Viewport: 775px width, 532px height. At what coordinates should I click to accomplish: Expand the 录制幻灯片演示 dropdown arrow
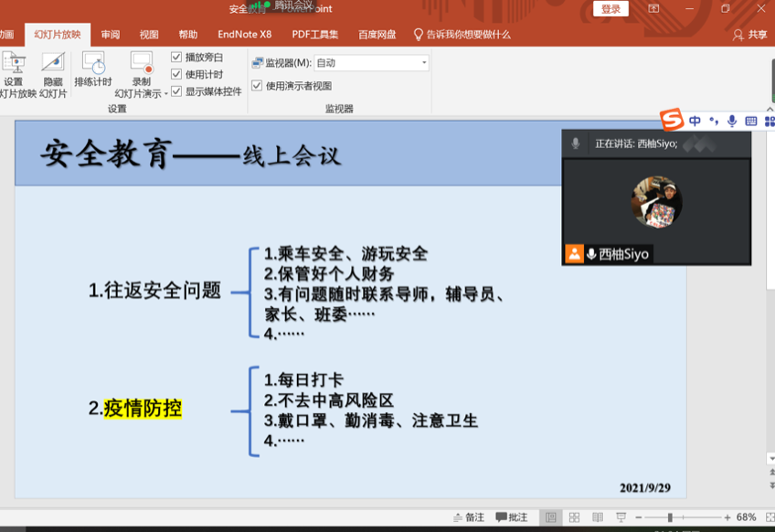[165, 94]
